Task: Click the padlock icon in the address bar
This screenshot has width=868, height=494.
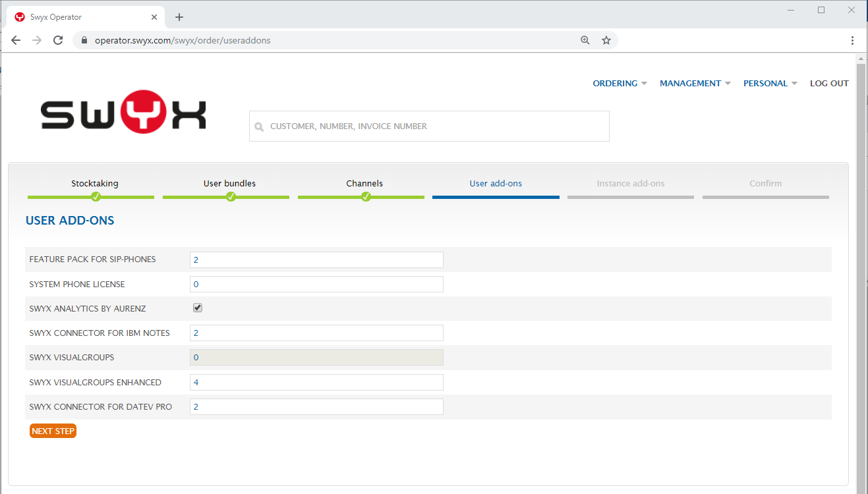Action: point(84,40)
